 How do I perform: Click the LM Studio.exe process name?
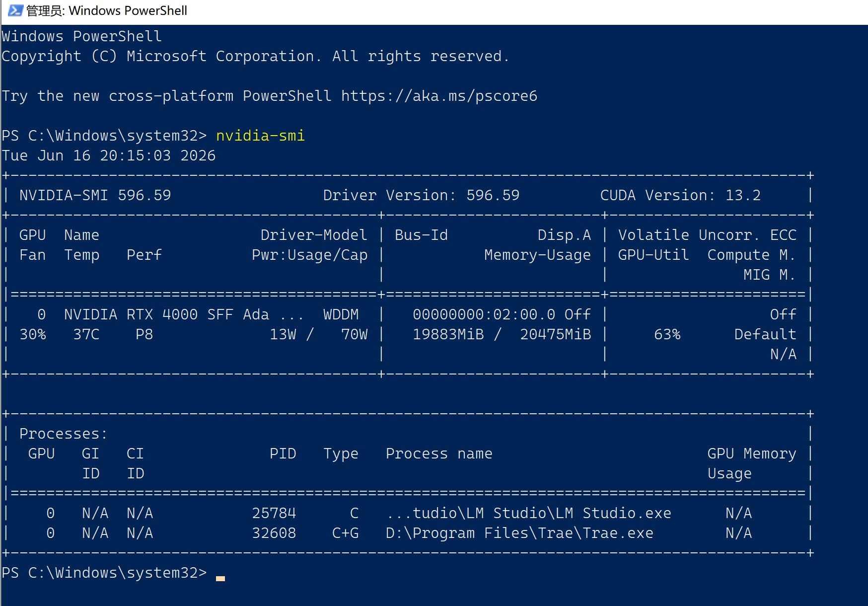coord(529,513)
